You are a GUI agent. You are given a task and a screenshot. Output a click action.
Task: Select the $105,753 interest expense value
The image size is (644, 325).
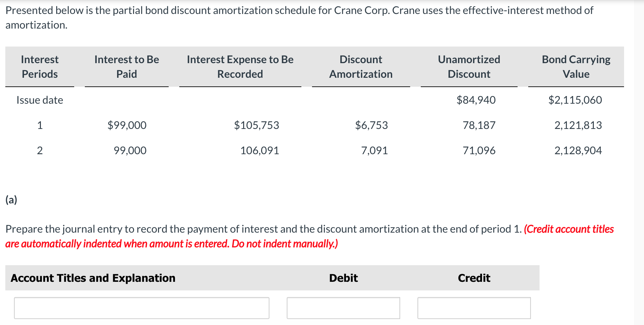[x=256, y=125]
